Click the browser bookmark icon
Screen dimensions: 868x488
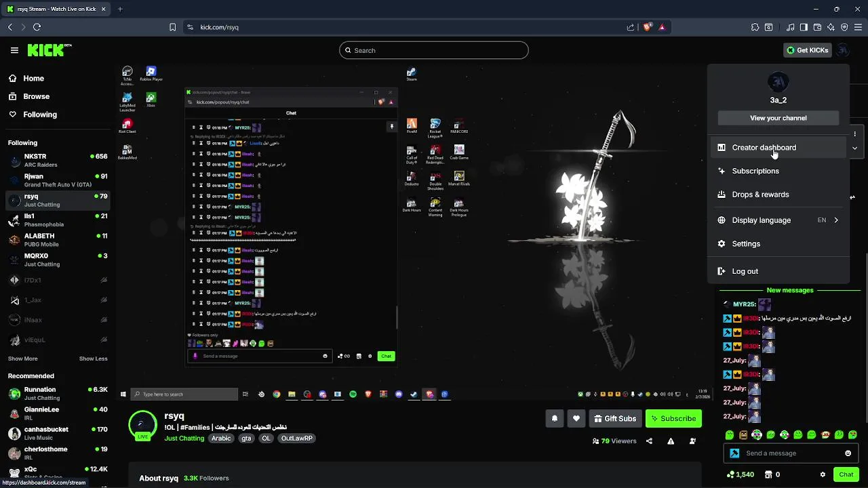[x=172, y=27]
